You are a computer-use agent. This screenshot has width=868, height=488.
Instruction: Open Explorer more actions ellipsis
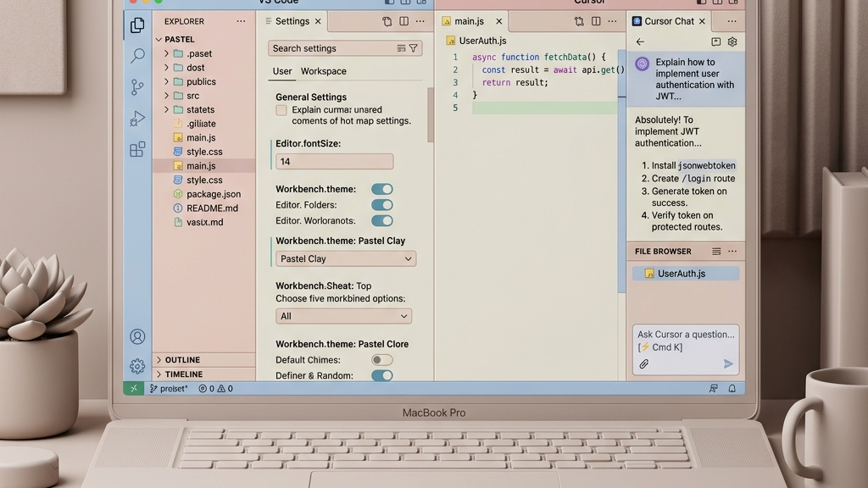(241, 21)
